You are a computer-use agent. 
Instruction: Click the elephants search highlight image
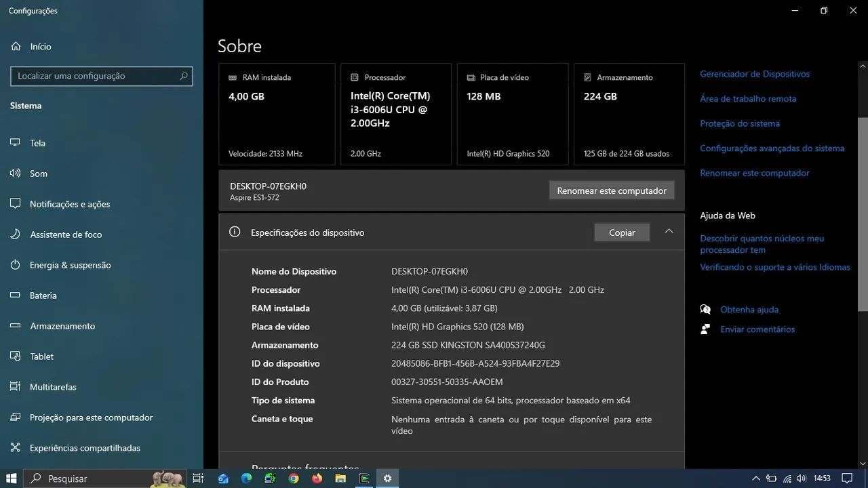pos(168,479)
